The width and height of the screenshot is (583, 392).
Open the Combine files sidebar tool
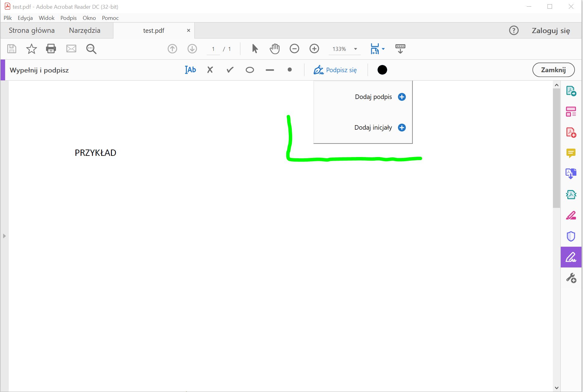pos(571,174)
